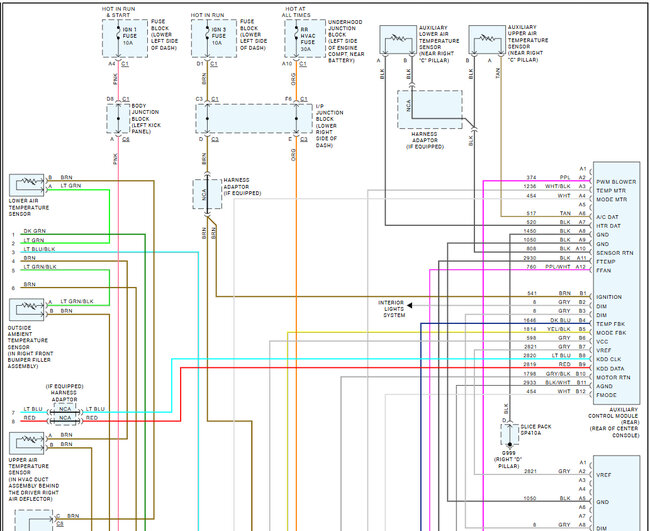Image resolution: width=650 pixels, height=531 pixels.
Task: Click the "G999" ground label
Action: pyautogui.click(x=509, y=453)
